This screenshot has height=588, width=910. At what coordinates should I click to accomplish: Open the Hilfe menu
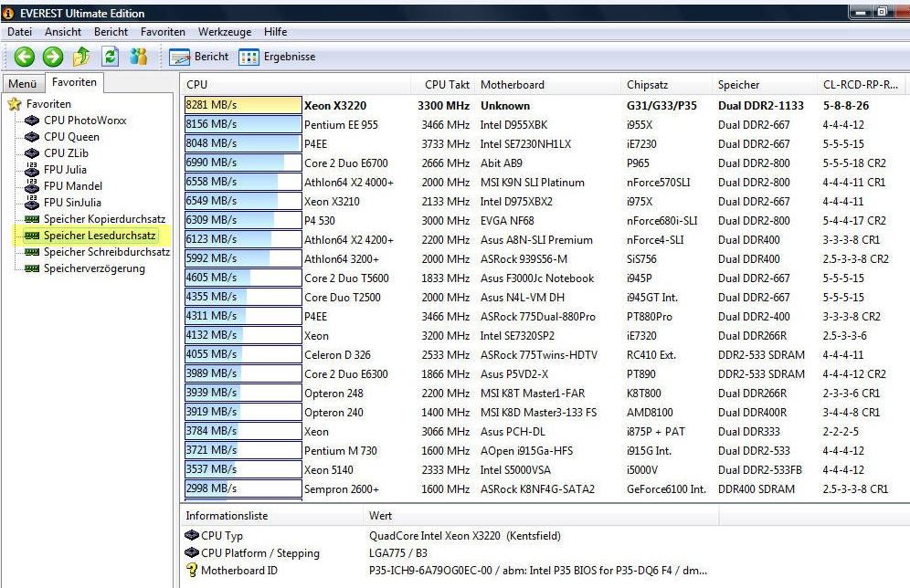tap(276, 32)
